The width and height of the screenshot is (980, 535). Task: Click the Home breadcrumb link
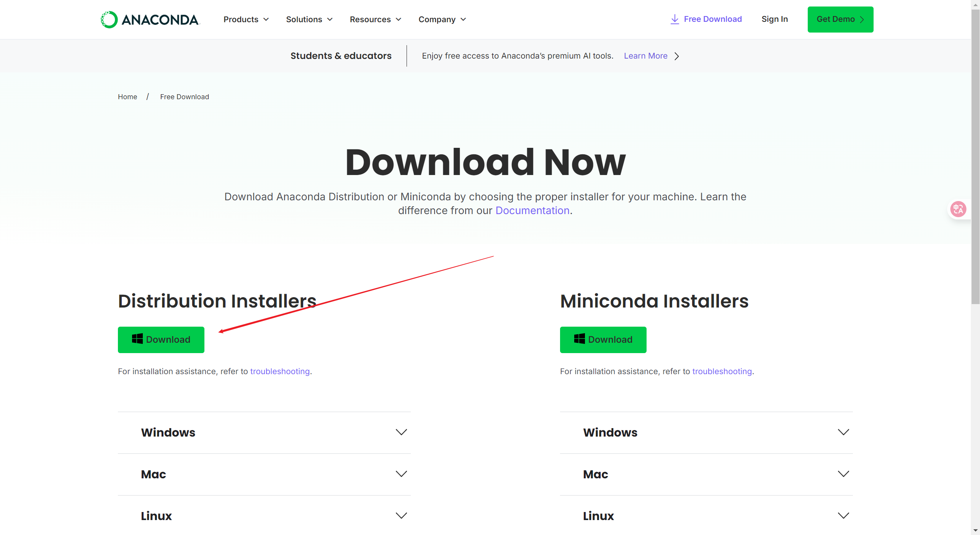(x=127, y=97)
